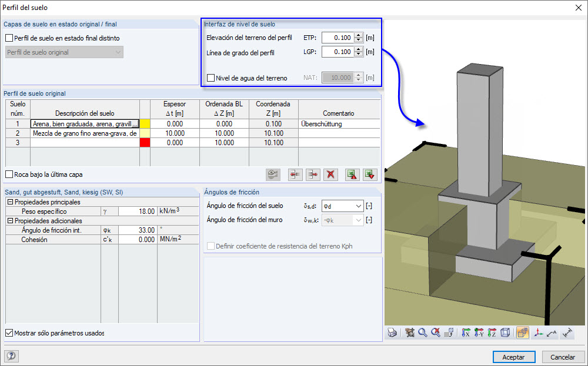This screenshot has width=588, height=366.
Task: Toggle the coordinate axes display icon
Action: pos(539,333)
